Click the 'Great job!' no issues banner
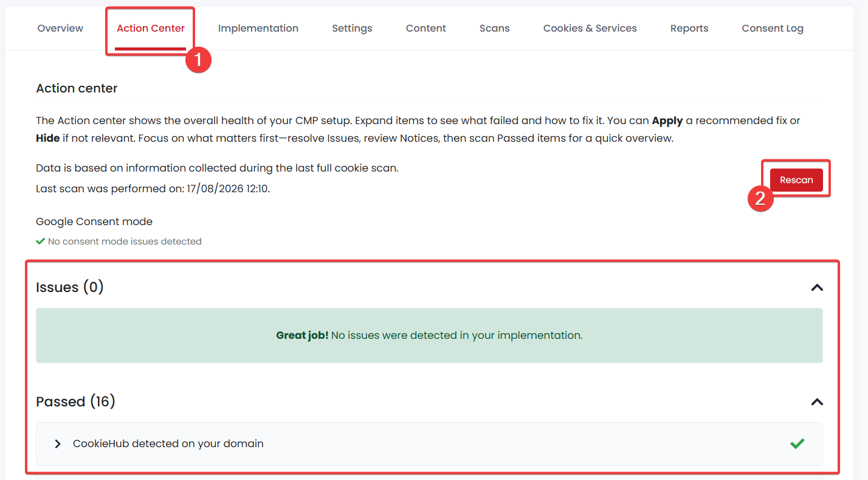This screenshot has width=868, height=480. tap(429, 335)
